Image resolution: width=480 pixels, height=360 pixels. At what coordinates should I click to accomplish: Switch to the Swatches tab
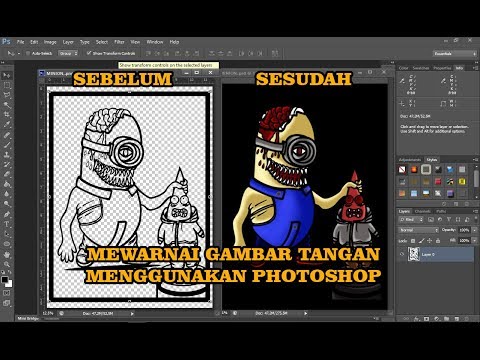(421, 68)
